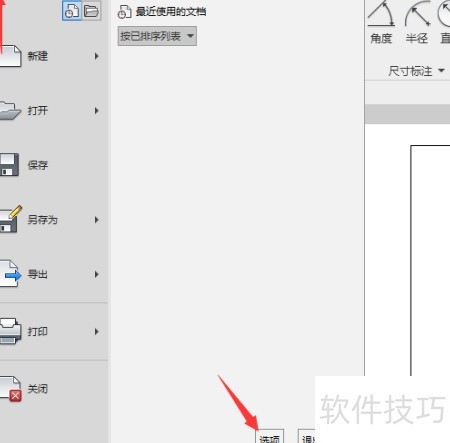Open the sorted list (按已排序列表) dropdown

coord(157,36)
